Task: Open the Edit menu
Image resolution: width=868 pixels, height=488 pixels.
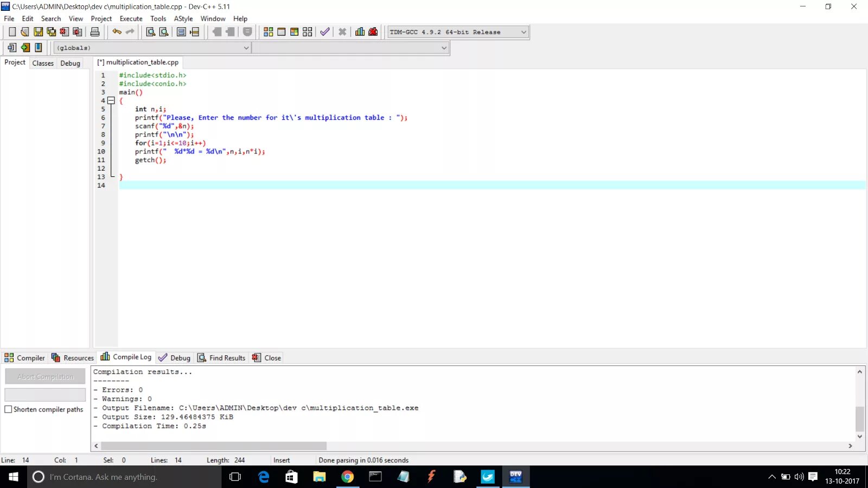Action: (x=28, y=18)
